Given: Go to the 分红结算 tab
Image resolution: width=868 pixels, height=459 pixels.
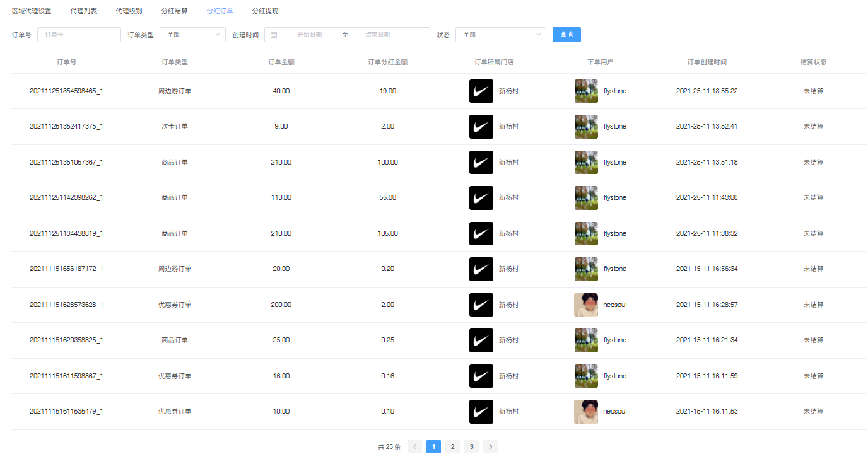Looking at the screenshot, I should pos(174,11).
